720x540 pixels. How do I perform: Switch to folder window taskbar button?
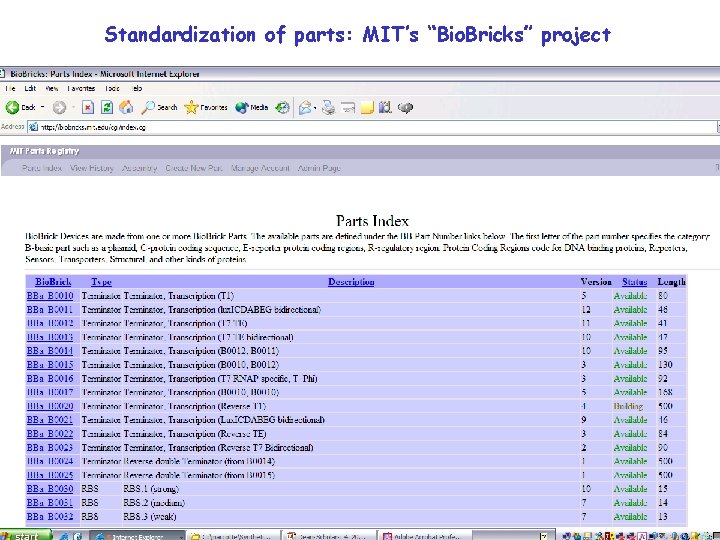(234, 536)
